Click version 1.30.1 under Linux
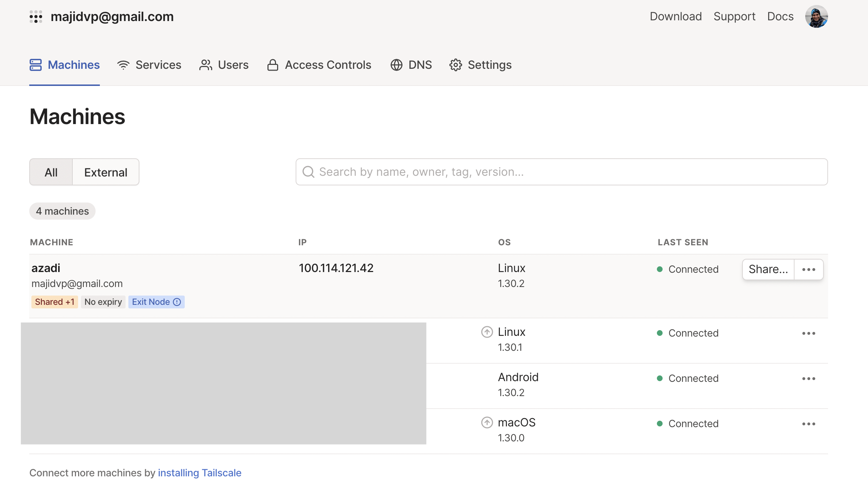868x497 pixels. click(510, 347)
